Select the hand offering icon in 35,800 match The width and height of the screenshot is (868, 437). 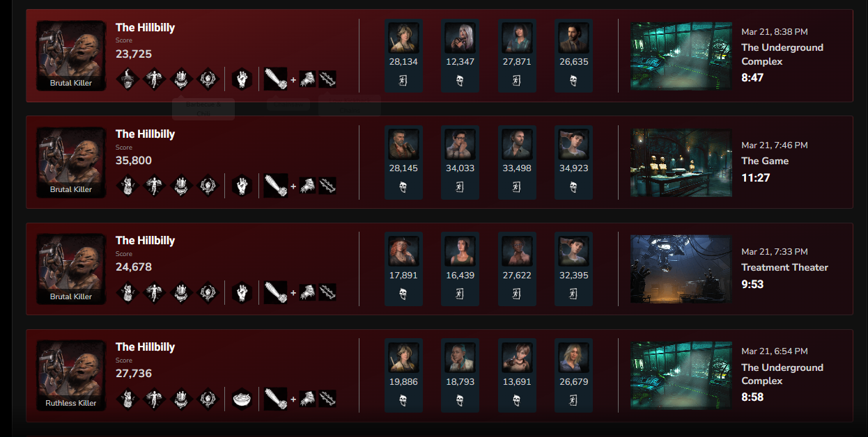pyautogui.click(x=241, y=186)
